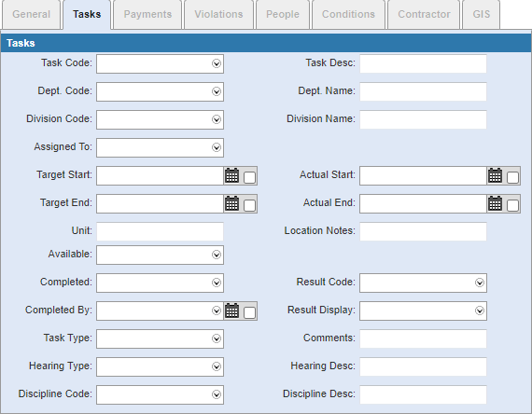The width and height of the screenshot is (532, 414).
Task: Select the Tasks tab
Action: (x=87, y=14)
